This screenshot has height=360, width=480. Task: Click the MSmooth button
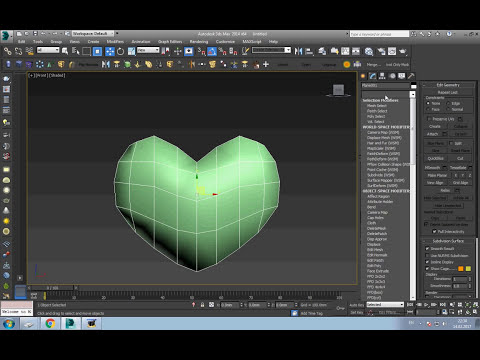coord(433,167)
